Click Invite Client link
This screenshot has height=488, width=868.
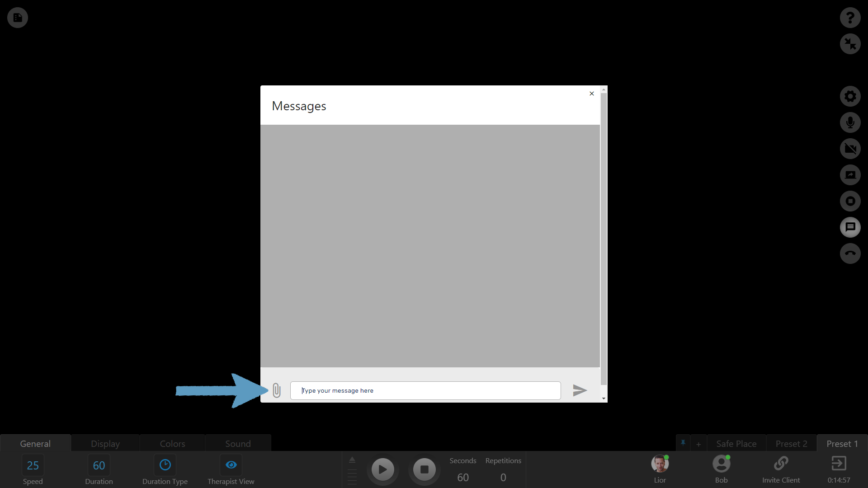coord(781,469)
